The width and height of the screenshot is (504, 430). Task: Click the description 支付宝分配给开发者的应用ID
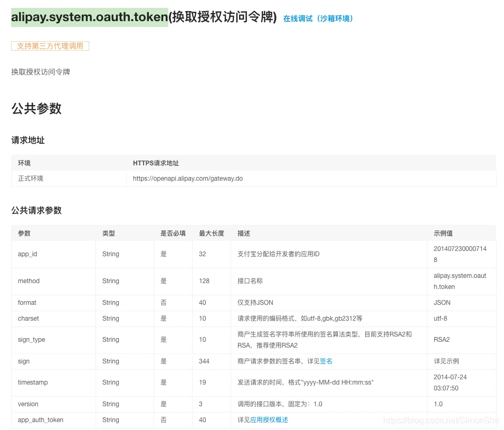[x=278, y=254]
